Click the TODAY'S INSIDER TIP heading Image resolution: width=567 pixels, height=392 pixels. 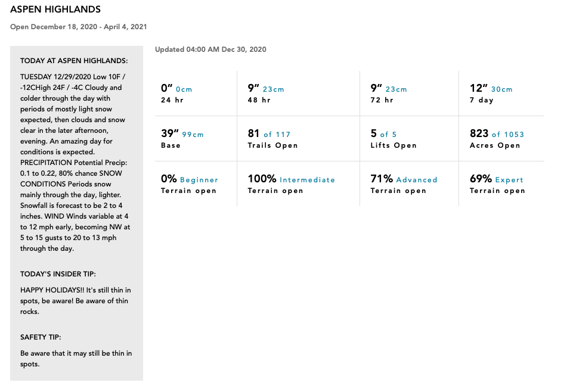point(58,274)
